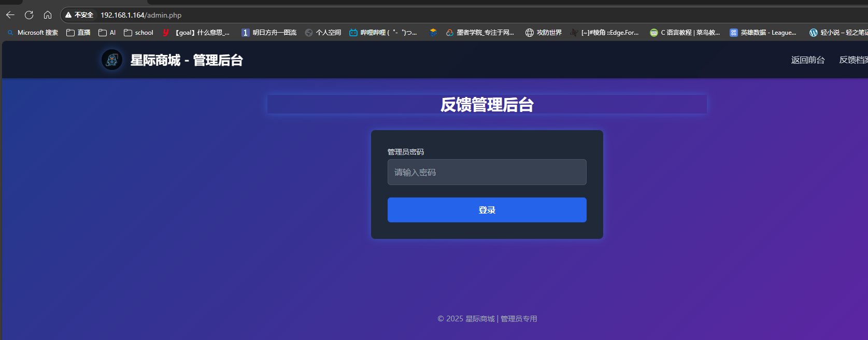Open the 明日方舟一图流 bookmark
Image resolution: width=868 pixels, height=340 pixels.
(x=269, y=33)
